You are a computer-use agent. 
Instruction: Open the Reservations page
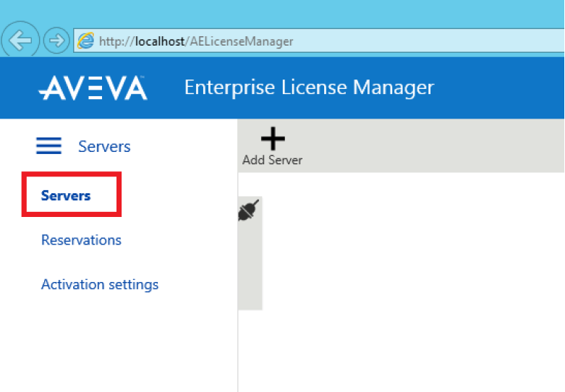point(81,240)
